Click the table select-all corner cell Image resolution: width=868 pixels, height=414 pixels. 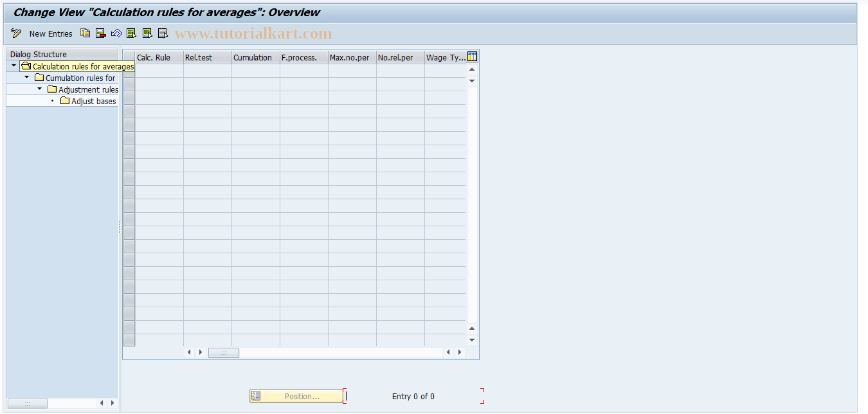pos(129,57)
